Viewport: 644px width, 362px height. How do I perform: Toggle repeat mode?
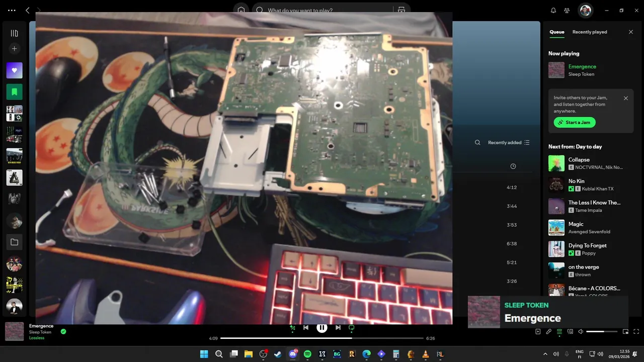(x=352, y=327)
